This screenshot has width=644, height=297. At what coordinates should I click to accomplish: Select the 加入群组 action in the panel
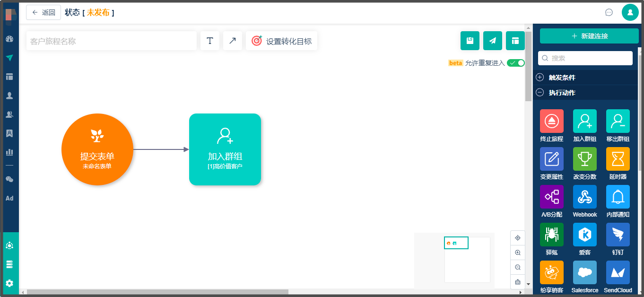coord(585,121)
